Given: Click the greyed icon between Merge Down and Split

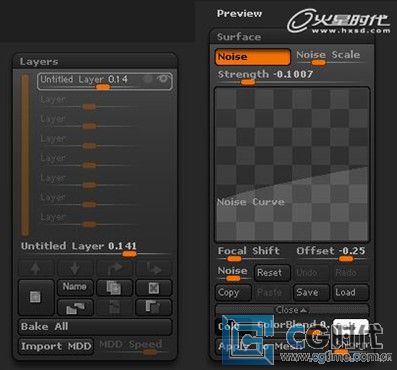Looking at the screenshot, I should point(114,307).
